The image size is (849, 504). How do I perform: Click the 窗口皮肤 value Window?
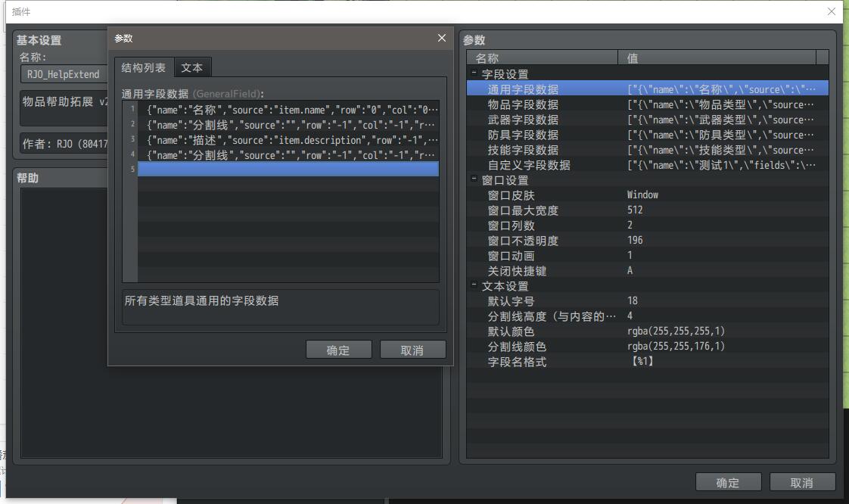click(642, 194)
